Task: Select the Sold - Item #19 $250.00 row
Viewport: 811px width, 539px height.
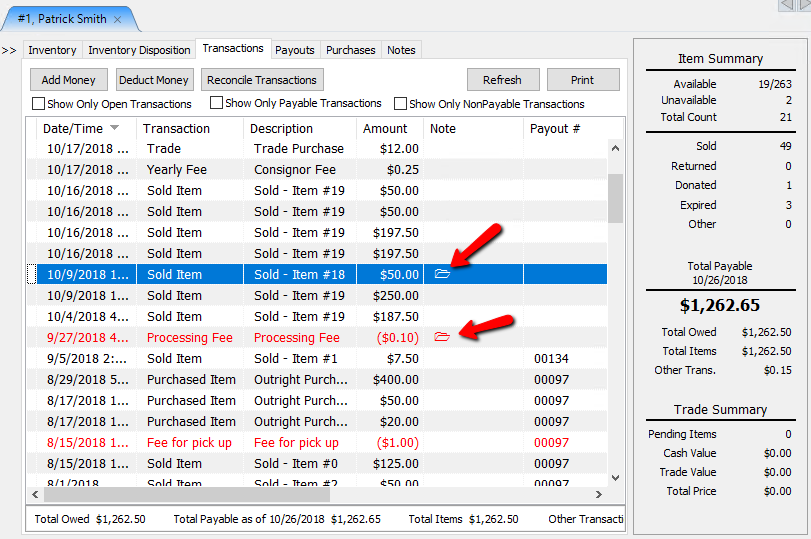Action: [x=317, y=295]
